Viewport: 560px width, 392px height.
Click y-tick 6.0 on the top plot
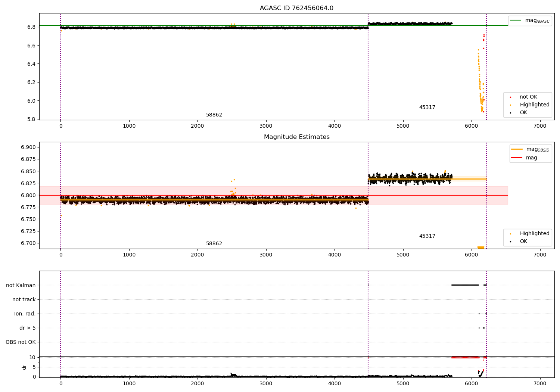[x=31, y=101]
